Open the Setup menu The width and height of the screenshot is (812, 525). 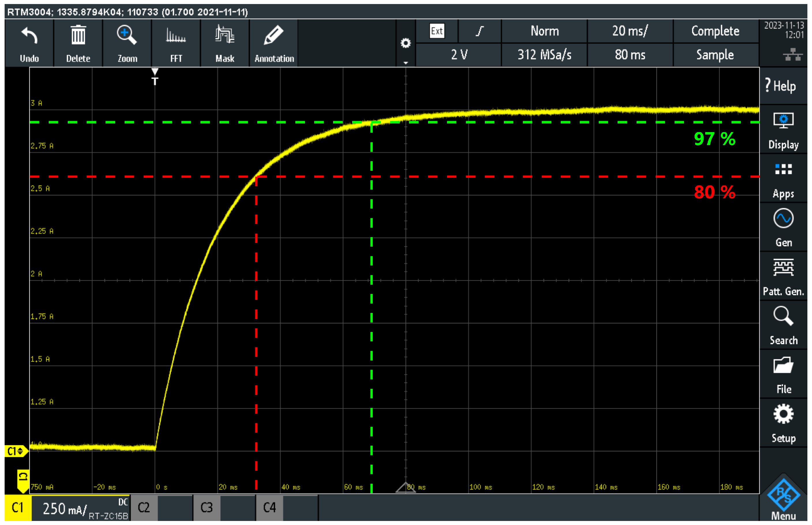pos(783,415)
